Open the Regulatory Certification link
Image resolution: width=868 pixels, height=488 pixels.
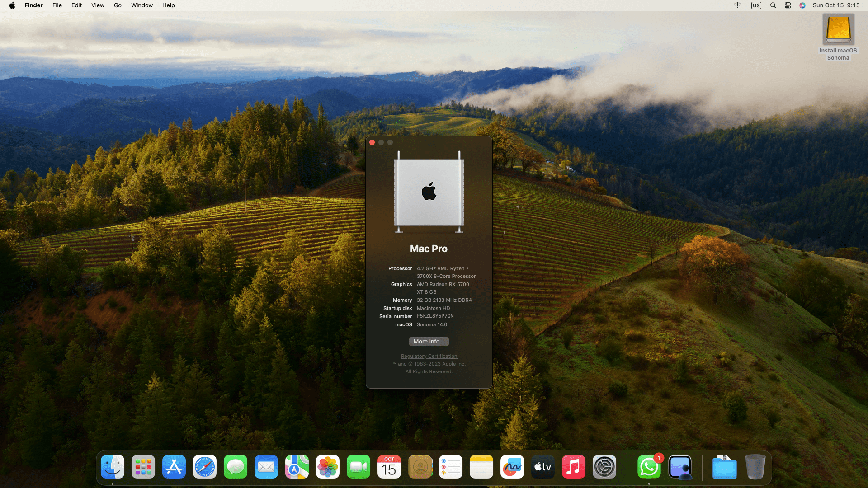429,356
